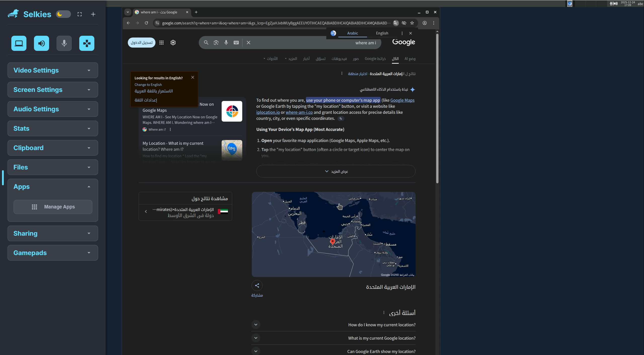Open the language settings (إعدادات اللغة) link

point(146,100)
